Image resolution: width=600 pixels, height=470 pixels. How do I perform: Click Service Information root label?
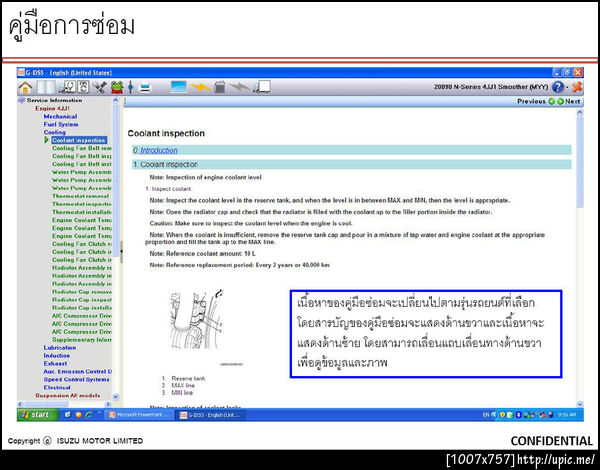point(54,100)
